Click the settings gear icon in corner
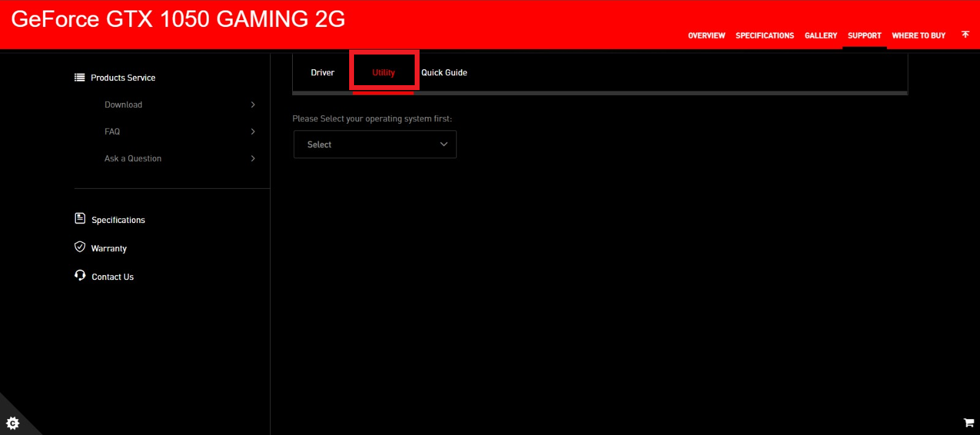 (12, 423)
